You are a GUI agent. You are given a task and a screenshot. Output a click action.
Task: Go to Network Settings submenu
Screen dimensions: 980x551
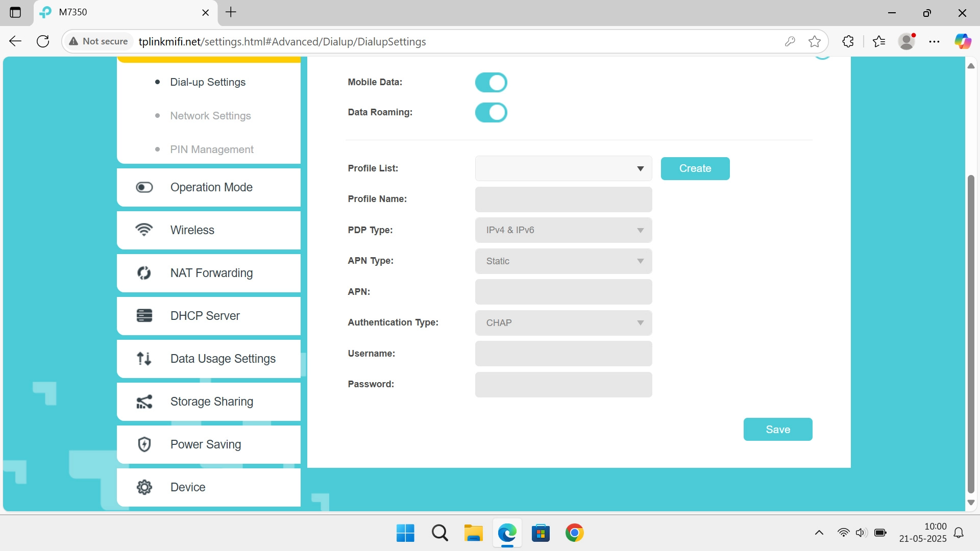[x=210, y=116]
